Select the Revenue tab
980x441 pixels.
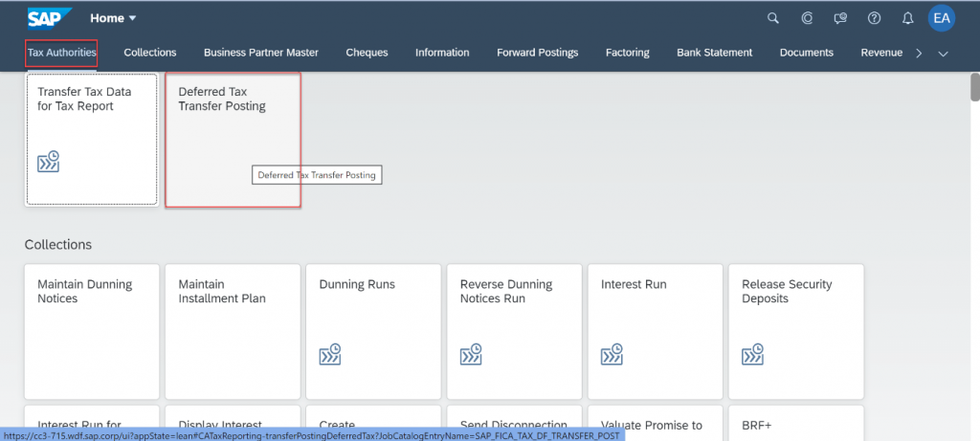[x=881, y=53]
